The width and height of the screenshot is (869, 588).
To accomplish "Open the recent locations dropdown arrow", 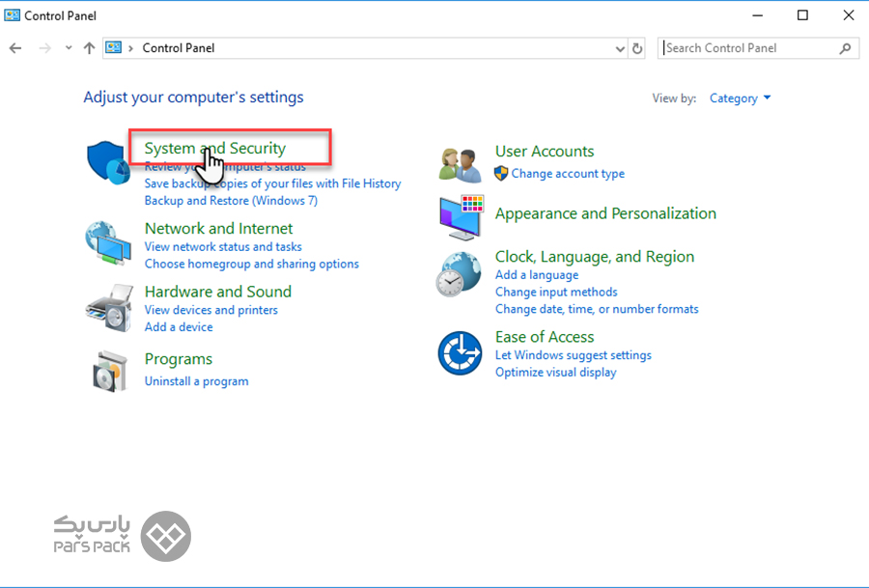I will pyautogui.click(x=69, y=48).
